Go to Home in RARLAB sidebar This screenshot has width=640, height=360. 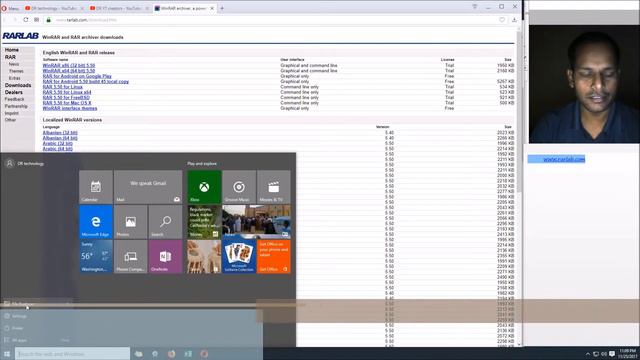click(x=12, y=50)
